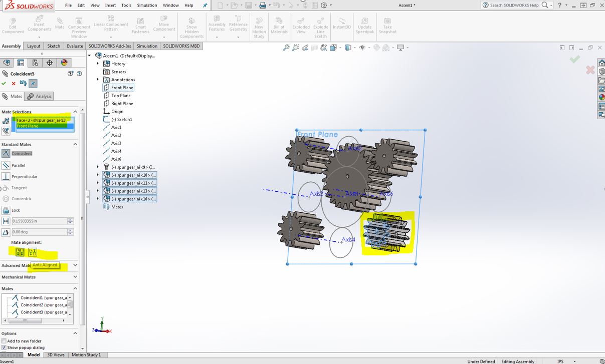Open the Motion Study 1 tab

coord(86,354)
